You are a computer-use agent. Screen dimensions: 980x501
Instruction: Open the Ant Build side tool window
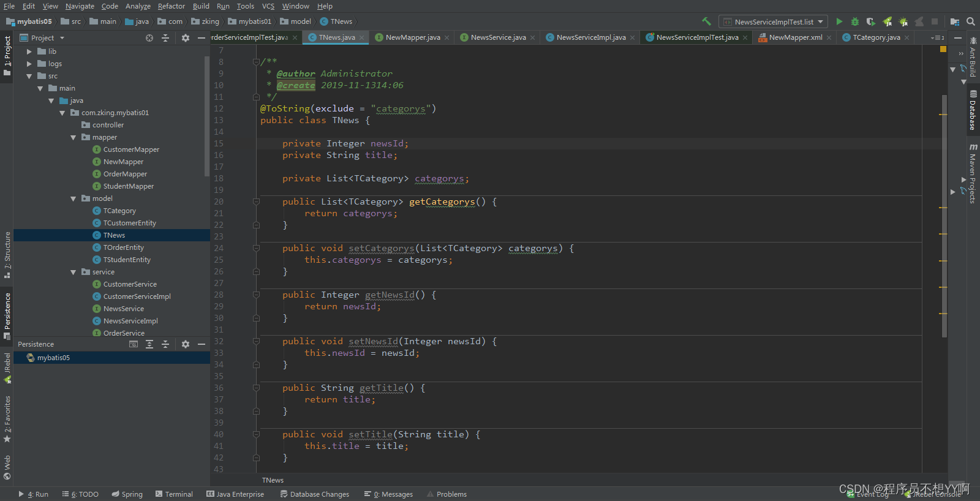click(x=973, y=58)
